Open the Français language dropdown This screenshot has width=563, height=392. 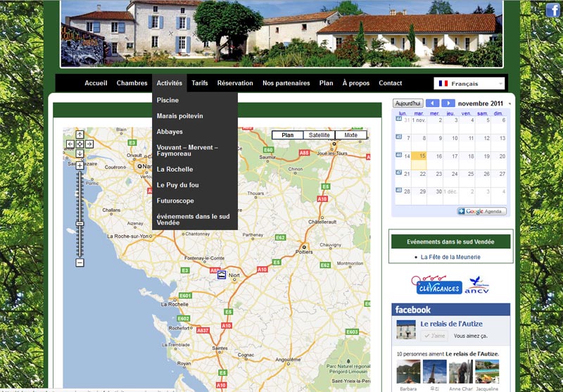(469, 84)
